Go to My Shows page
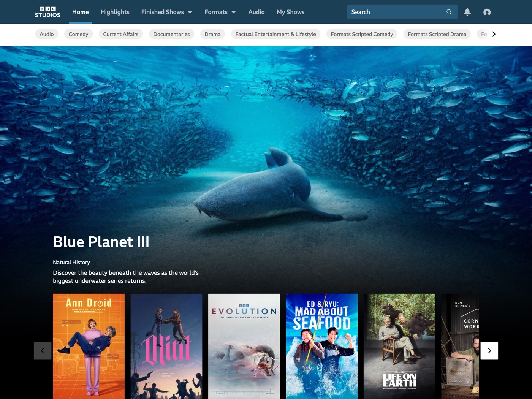The image size is (532, 399). 290,12
